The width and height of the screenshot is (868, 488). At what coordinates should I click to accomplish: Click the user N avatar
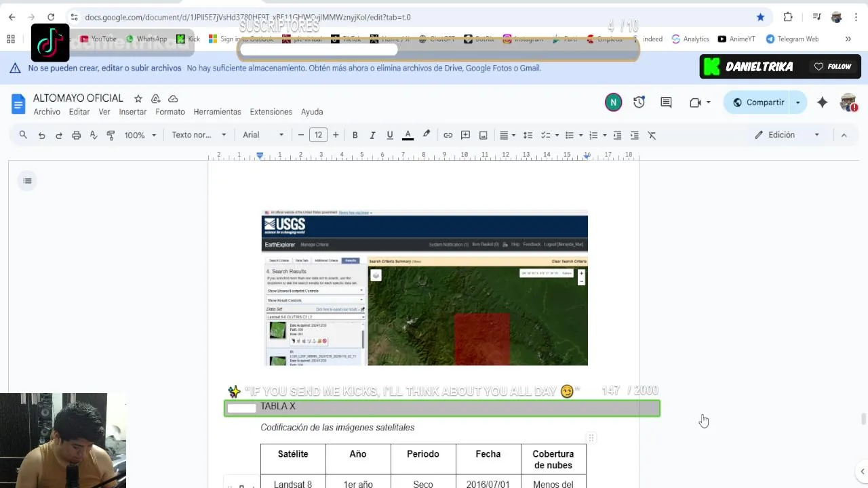tap(613, 102)
